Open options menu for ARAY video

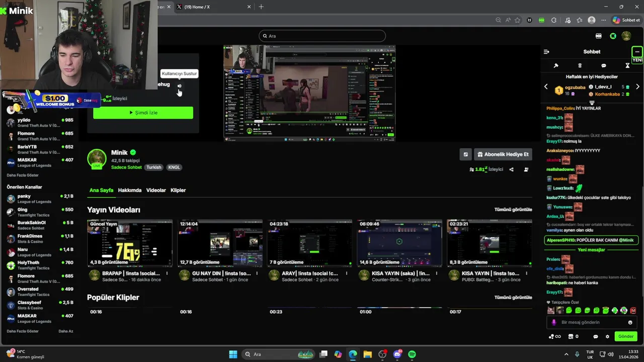(x=347, y=274)
